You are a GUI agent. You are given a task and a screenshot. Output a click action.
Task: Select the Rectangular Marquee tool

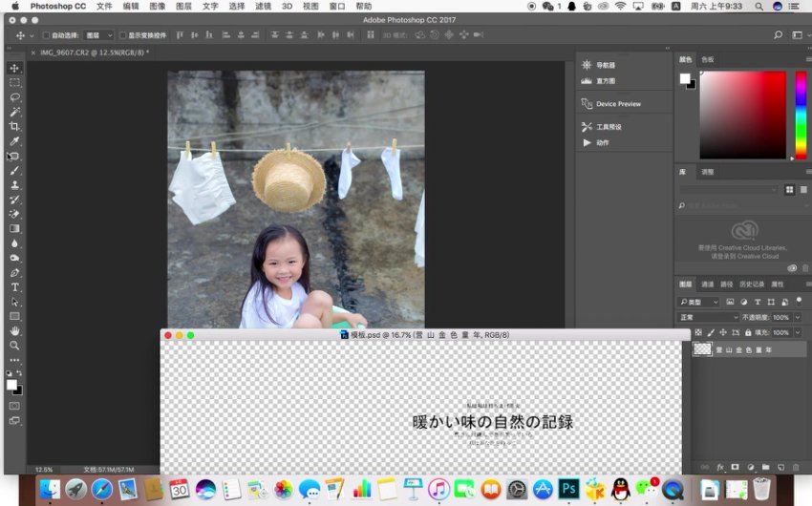pos(14,83)
